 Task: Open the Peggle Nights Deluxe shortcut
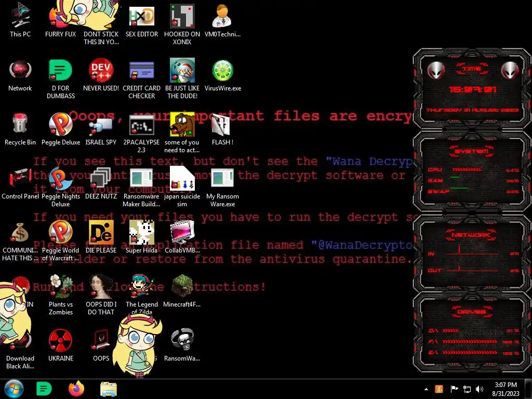[60, 187]
